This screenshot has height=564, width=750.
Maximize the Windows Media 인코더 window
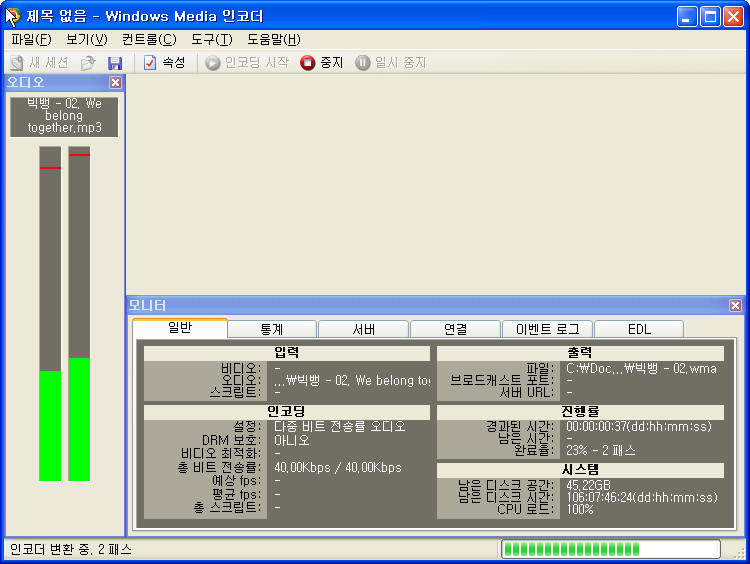(x=710, y=17)
